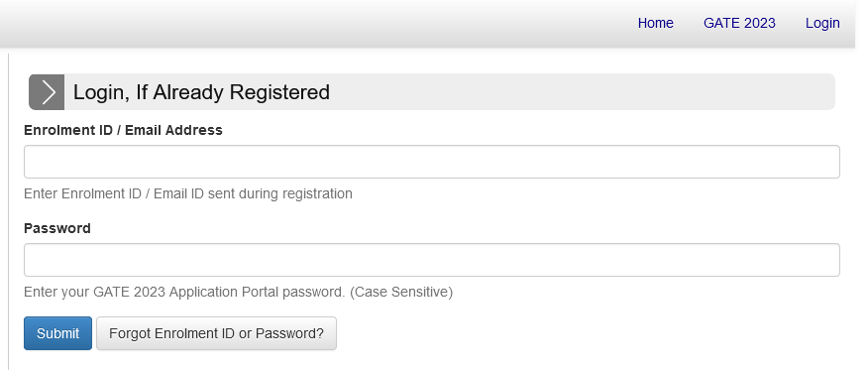Click inside the Password text box
This screenshot has width=868, height=370.
pos(432,260)
